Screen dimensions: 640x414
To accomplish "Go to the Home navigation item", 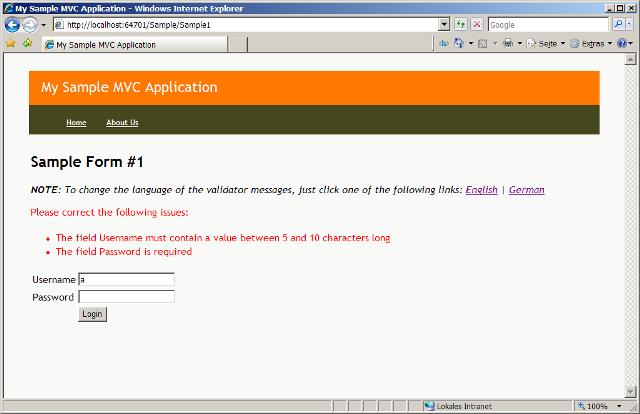I will click(76, 122).
